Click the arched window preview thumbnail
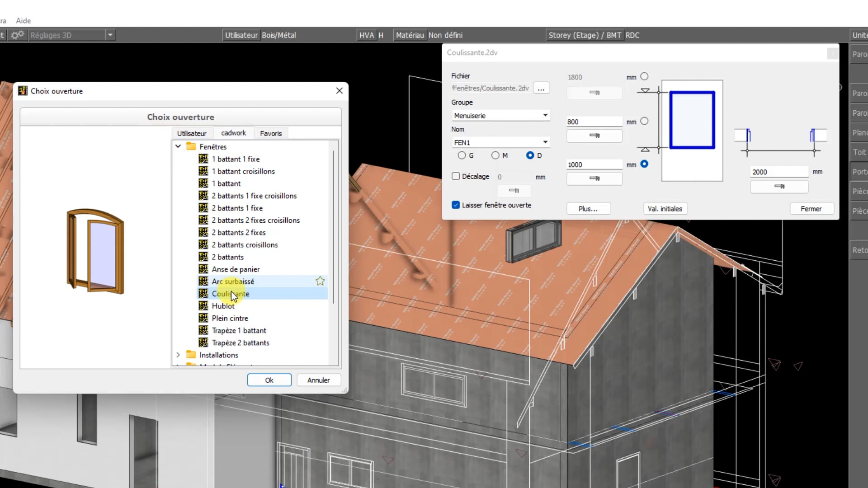Viewport: 868px width, 488px height. pyautogui.click(x=95, y=251)
